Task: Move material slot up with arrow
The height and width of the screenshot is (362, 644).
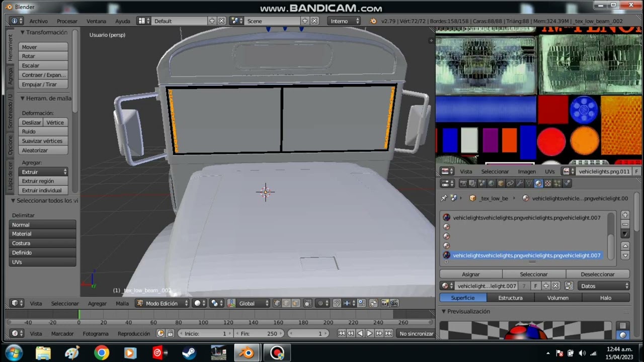Action: 625,246
